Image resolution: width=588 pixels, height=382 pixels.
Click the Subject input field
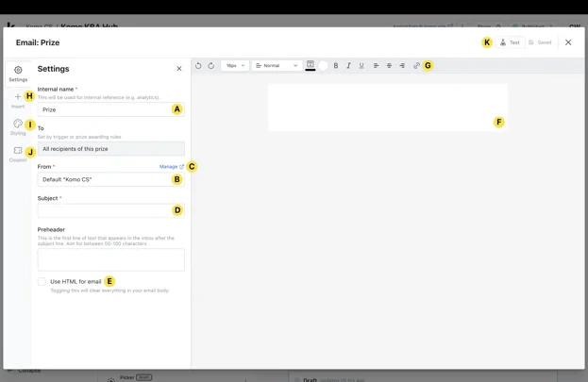click(x=111, y=210)
